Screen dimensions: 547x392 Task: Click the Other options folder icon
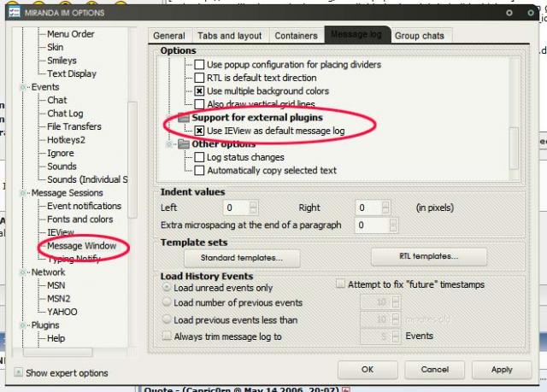[x=184, y=144]
